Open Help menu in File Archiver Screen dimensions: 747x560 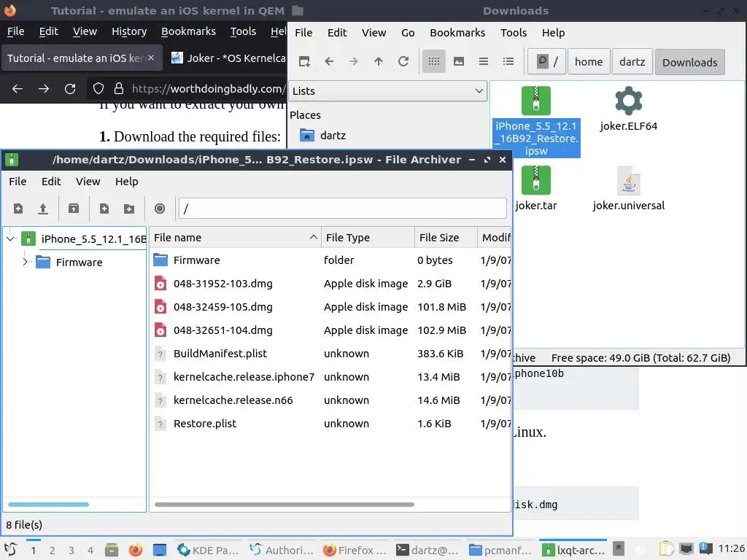click(x=127, y=182)
